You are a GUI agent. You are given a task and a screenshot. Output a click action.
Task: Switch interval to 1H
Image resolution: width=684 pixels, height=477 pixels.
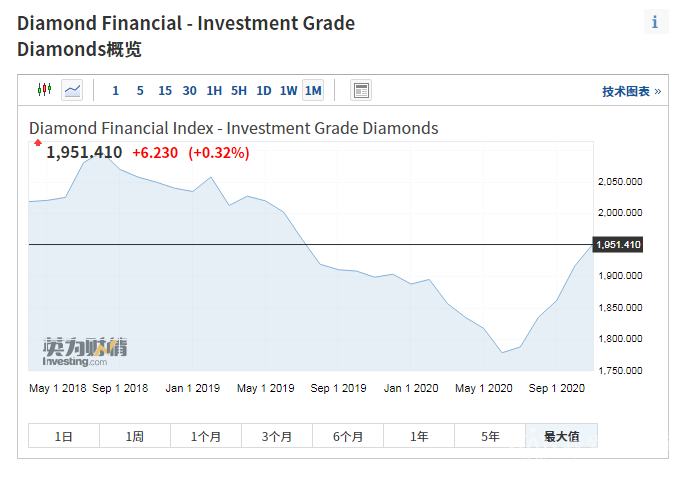point(214,91)
